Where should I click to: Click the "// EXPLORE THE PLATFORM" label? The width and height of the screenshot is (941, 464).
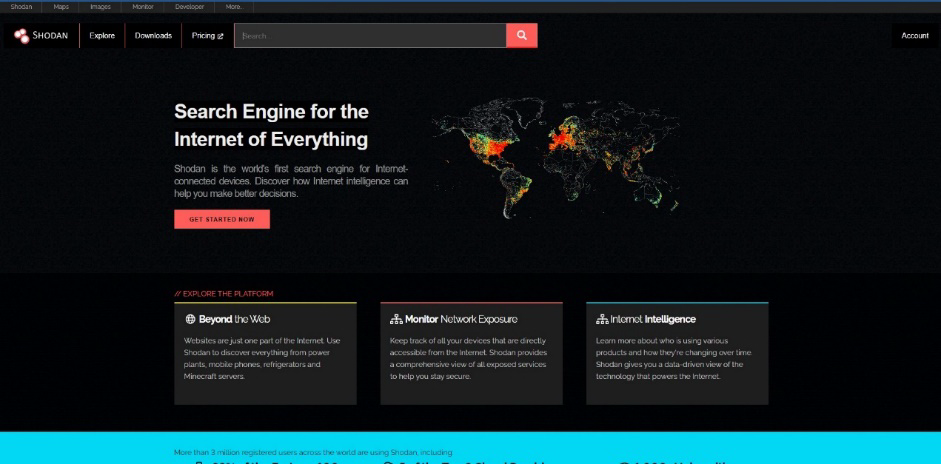click(x=224, y=294)
